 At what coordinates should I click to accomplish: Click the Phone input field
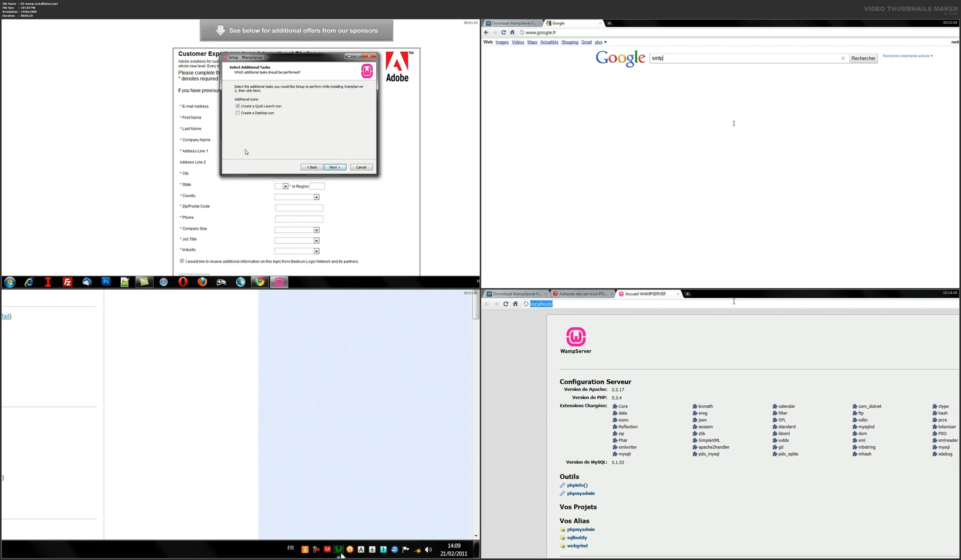pos(299,219)
